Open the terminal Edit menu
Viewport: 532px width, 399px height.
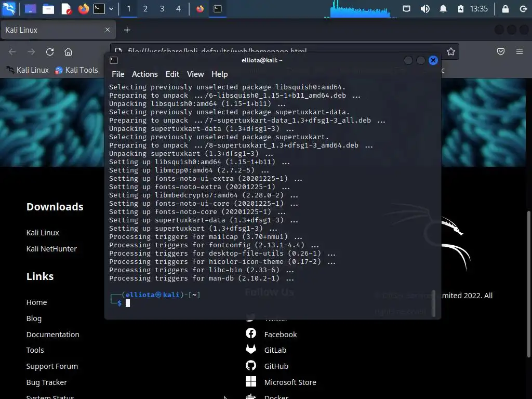[172, 74]
